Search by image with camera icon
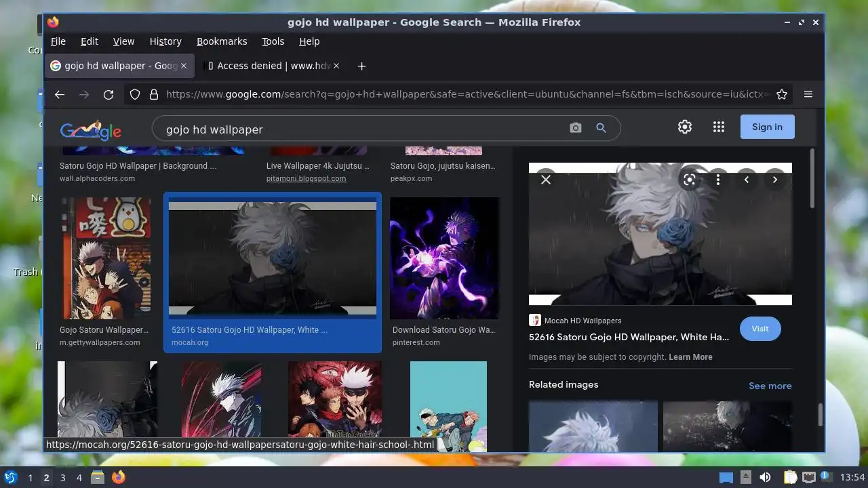Image resolution: width=868 pixels, height=488 pixels. tap(576, 127)
